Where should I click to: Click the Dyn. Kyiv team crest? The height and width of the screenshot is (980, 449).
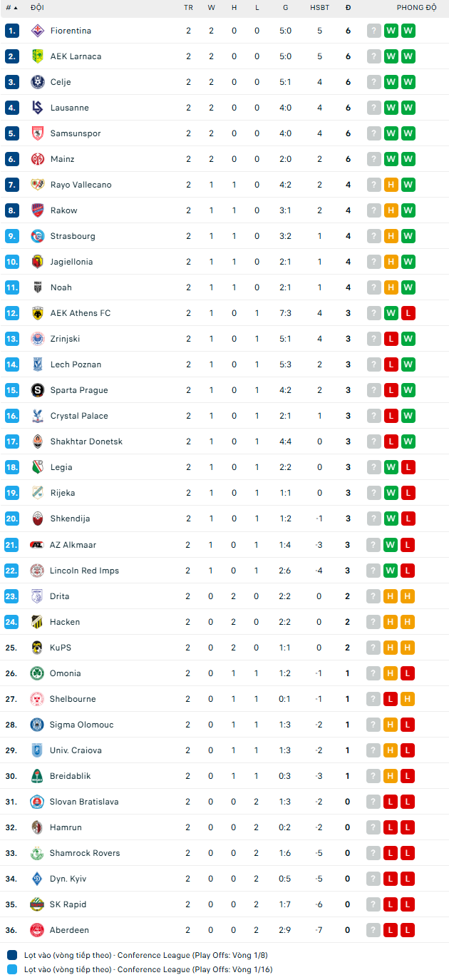tap(37, 878)
